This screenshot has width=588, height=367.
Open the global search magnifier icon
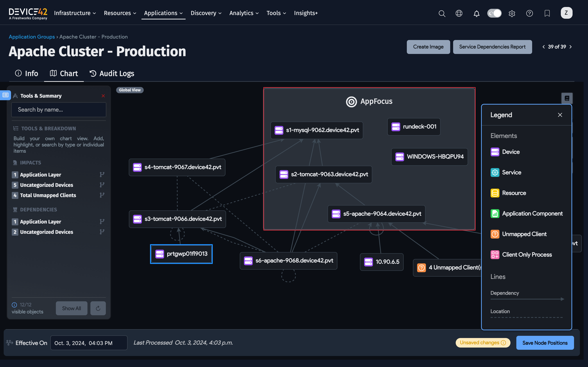[442, 13]
